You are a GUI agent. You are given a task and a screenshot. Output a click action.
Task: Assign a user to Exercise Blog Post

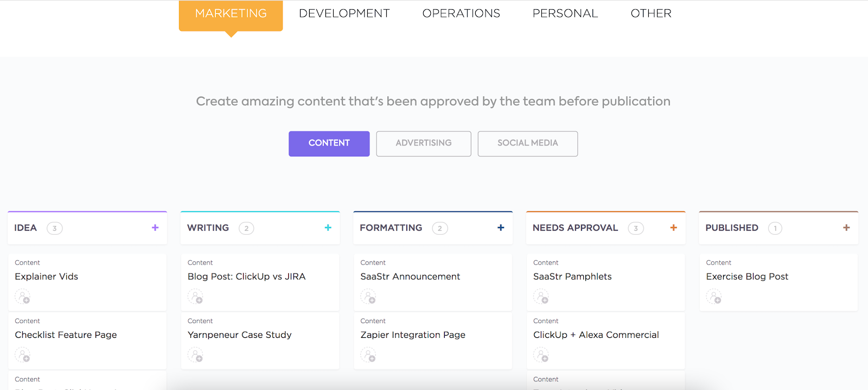click(714, 297)
